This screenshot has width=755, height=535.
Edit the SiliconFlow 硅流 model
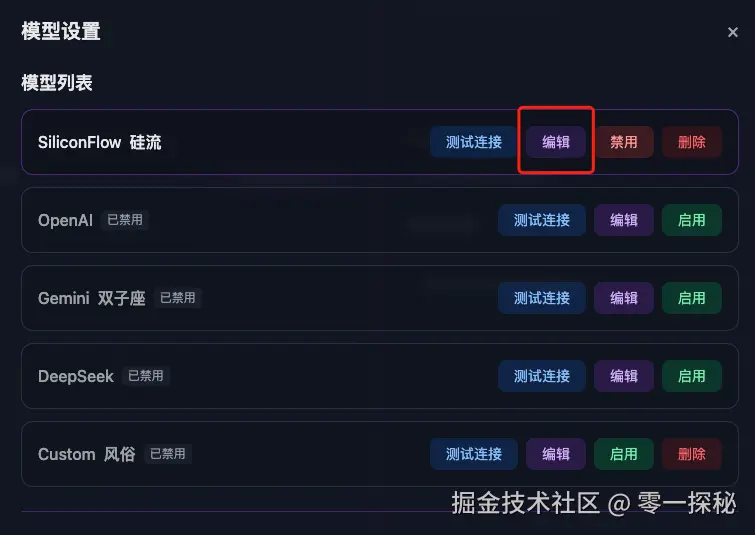point(556,142)
